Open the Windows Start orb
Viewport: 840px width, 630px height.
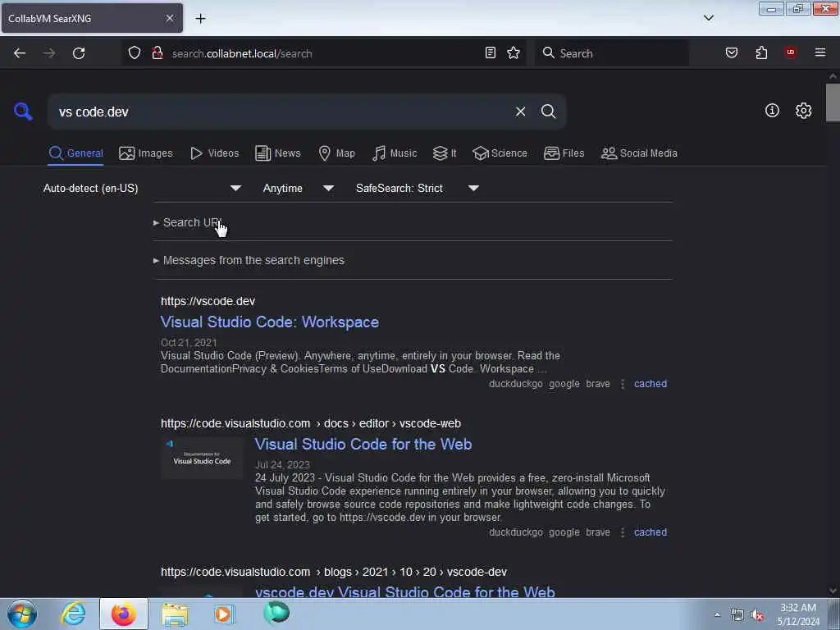pyautogui.click(x=22, y=614)
